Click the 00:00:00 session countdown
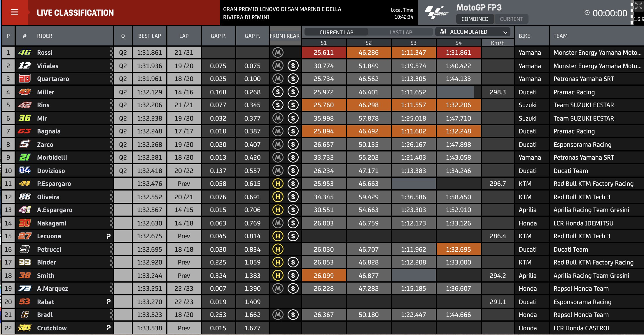The width and height of the screenshot is (644, 335). pos(610,13)
